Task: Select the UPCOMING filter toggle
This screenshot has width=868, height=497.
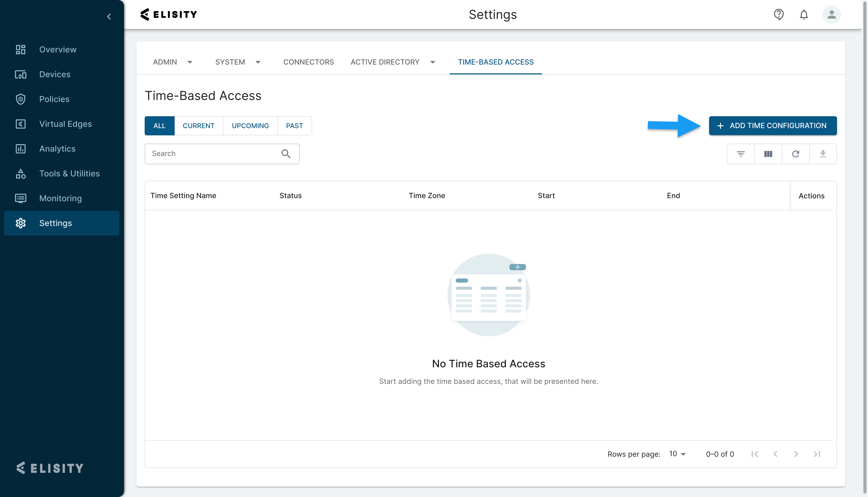Action: click(250, 126)
